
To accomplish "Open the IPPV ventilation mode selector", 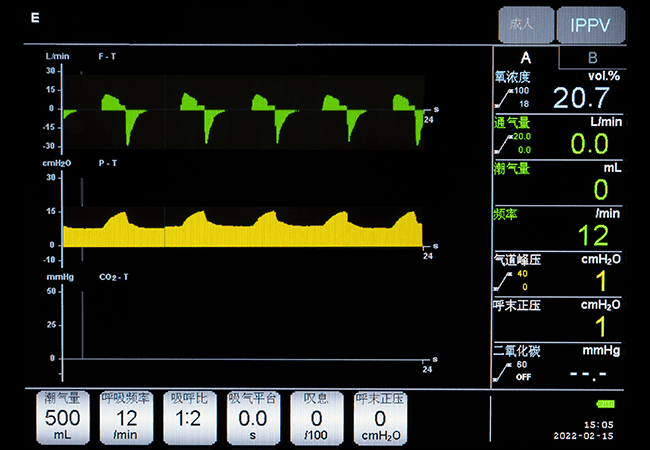I will (591, 25).
